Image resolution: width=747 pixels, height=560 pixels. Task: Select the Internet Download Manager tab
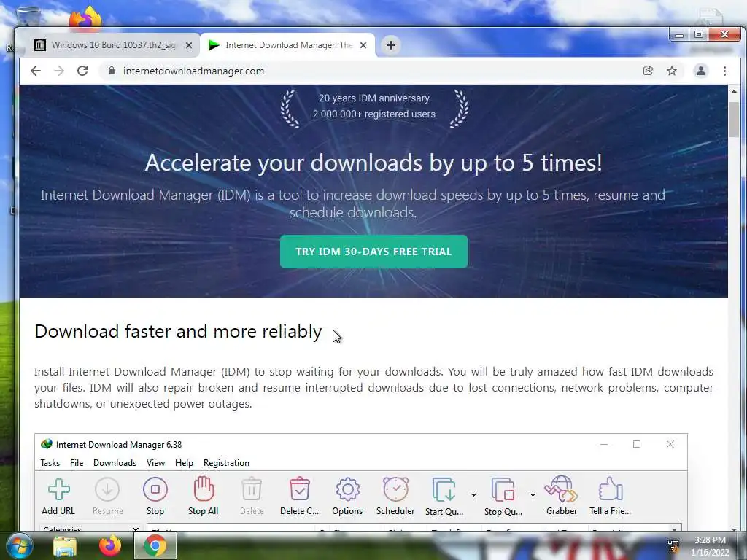[287, 45]
